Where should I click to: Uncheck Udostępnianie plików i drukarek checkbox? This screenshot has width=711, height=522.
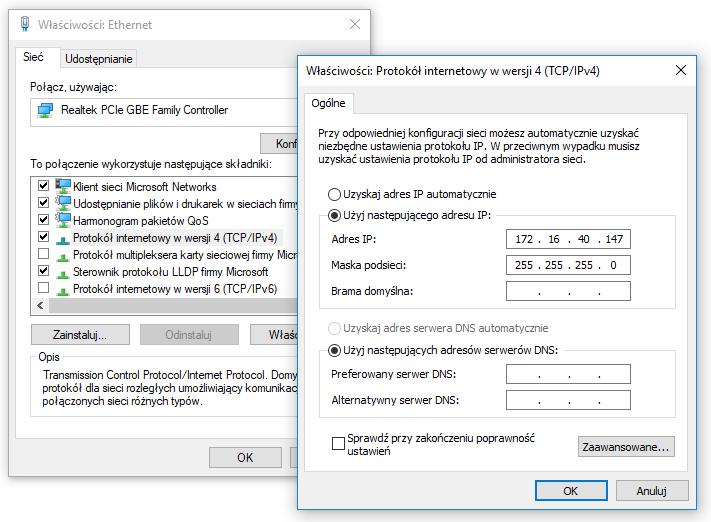pos(44,202)
